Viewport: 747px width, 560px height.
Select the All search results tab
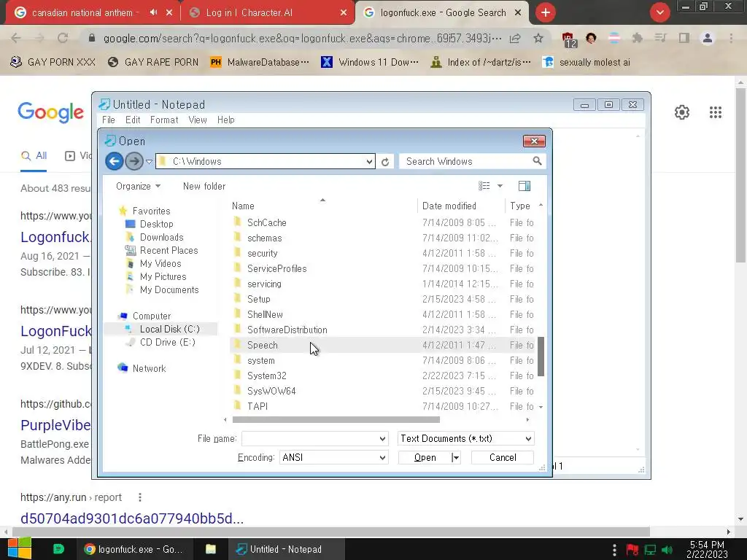(34, 156)
